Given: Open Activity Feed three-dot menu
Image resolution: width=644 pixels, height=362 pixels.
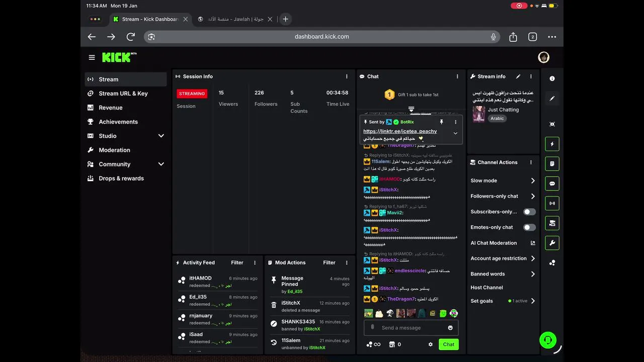Looking at the screenshot, I should click(x=255, y=262).
